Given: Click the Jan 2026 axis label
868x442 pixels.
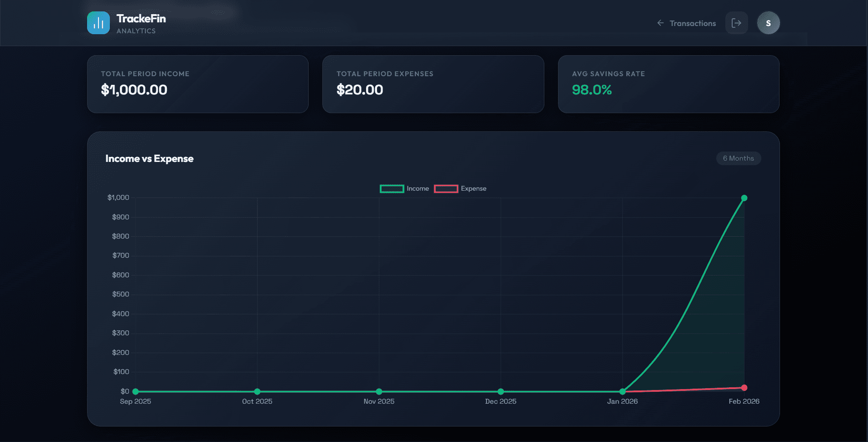Looking at the screenshot, I should pos(622,401).
